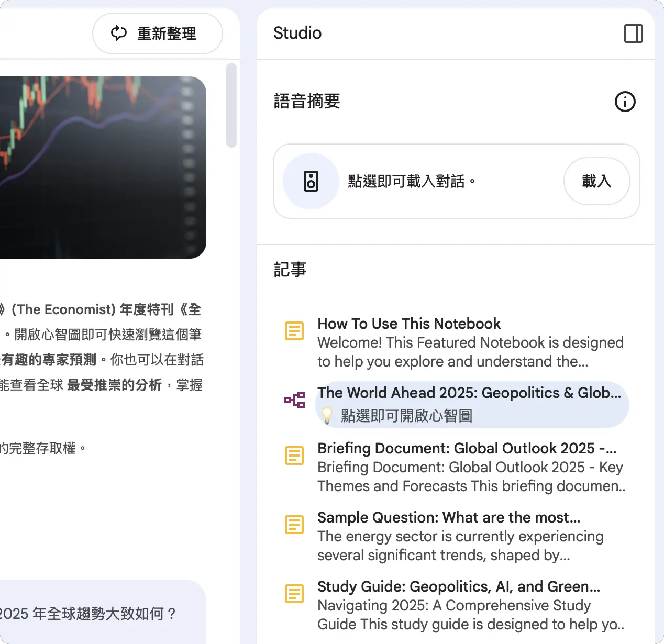
Task: Click 點選即可開啟心智圖 hint text
Action: (406, 416)
